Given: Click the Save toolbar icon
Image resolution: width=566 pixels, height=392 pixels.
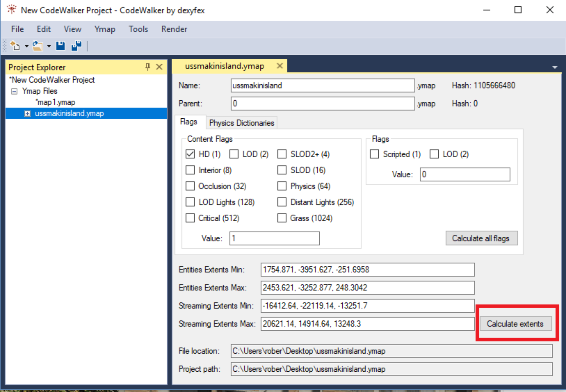Looking at the screenshot, I should coord(60,46).
